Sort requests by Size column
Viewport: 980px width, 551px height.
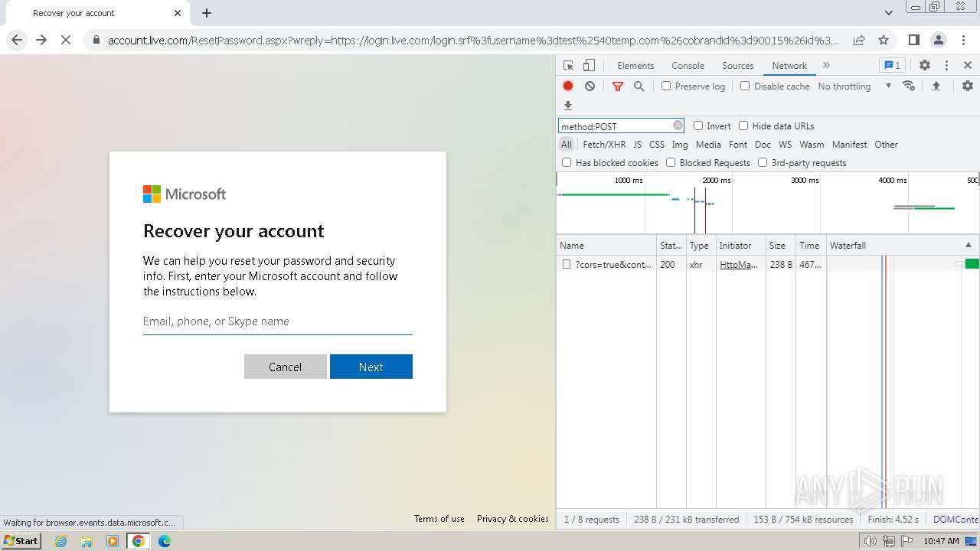[780, 246]
